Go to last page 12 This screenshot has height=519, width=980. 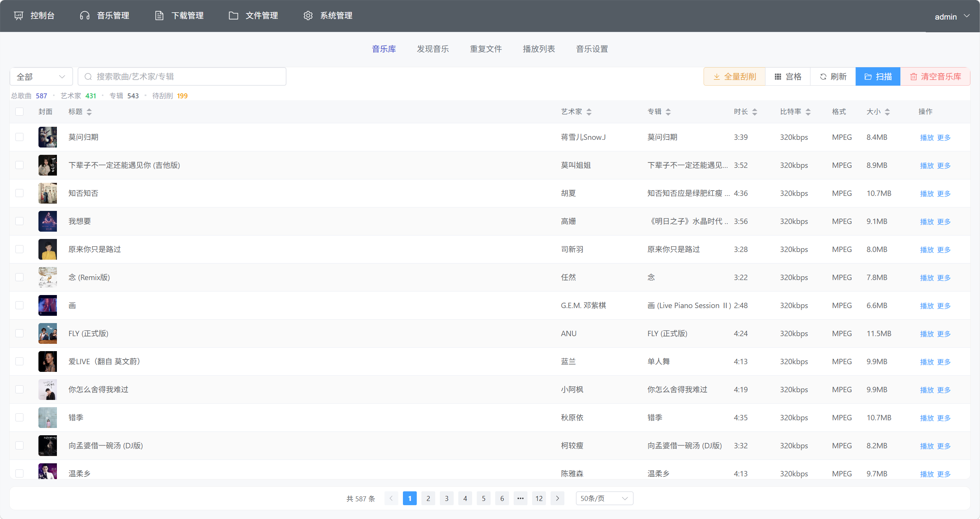[539, 498]
